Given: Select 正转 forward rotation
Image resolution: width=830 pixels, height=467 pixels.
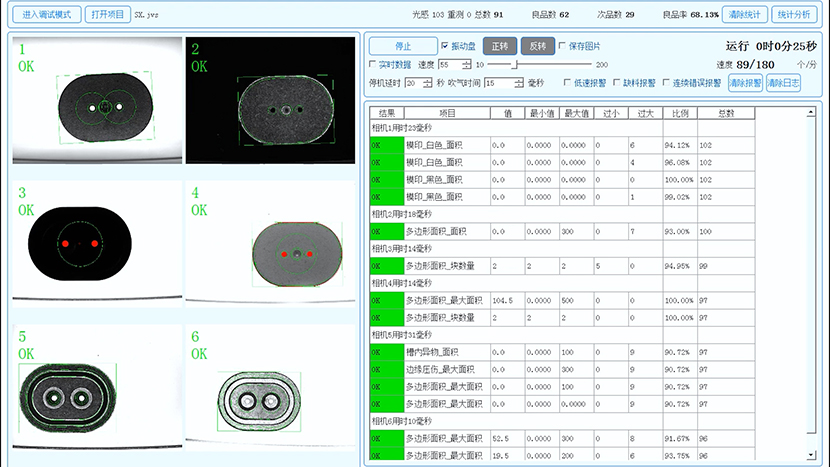Looking at the screenshot, I should pyautogui.click(x=499, y=46).
